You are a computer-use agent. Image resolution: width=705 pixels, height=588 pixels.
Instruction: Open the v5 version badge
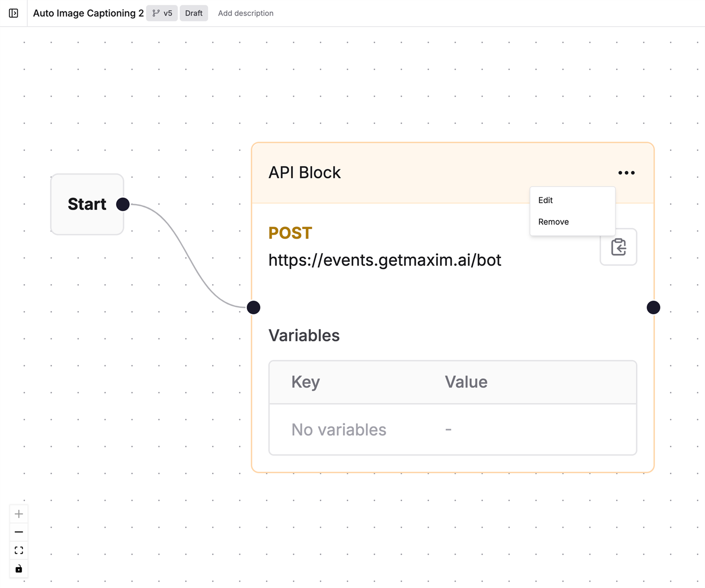click(162, 13)
